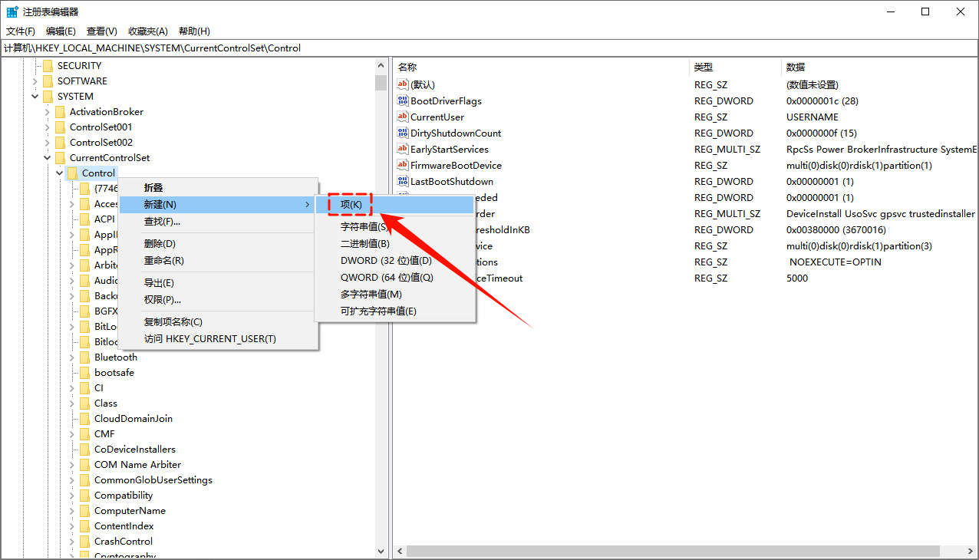The height and width of the screenshot is (560, 979).
Task: Click the EarlyStartServices value icon
Action: tap(403, 150)
